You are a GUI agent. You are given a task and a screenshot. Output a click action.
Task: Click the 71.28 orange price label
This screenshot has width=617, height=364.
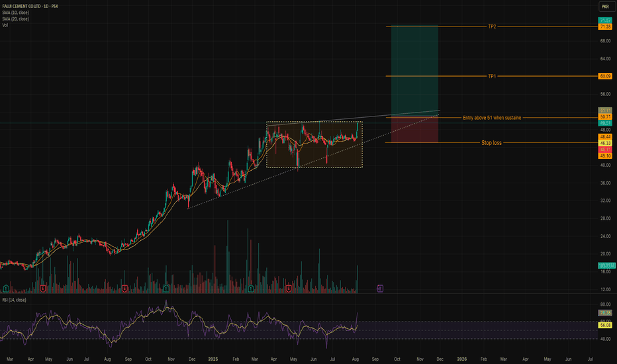pos(605,26)
